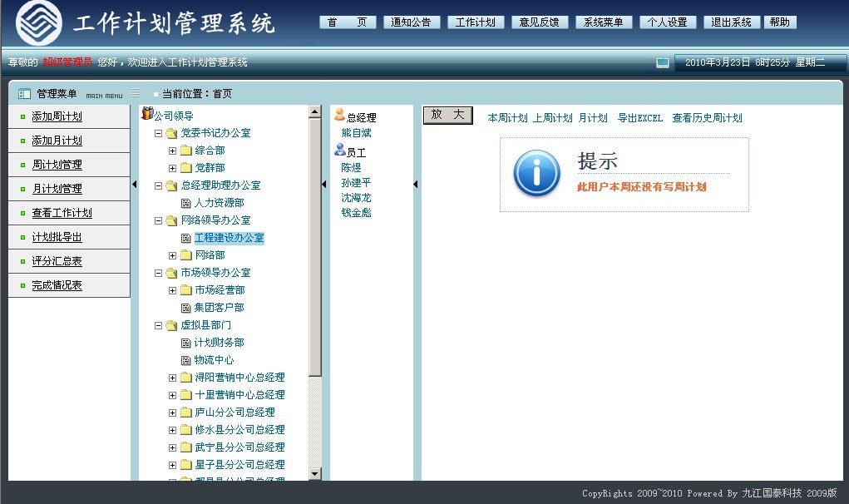Screen dimensions: 849x504
Task: Open the 系统菜单 top menu
Action: (x=603, y=22)
